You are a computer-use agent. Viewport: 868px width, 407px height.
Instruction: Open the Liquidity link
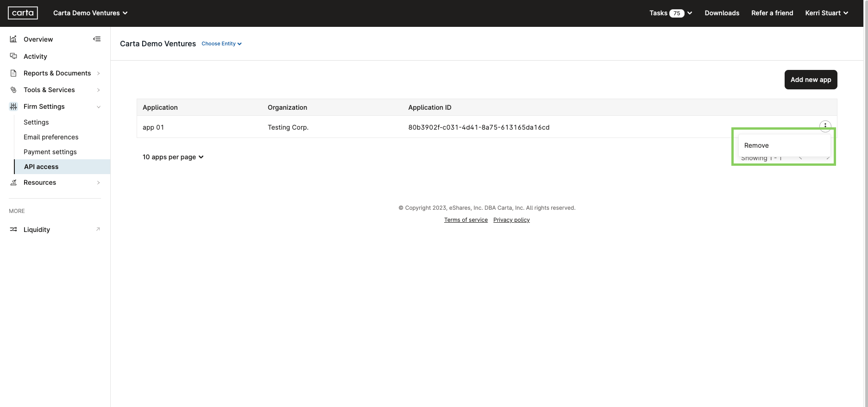37,230
